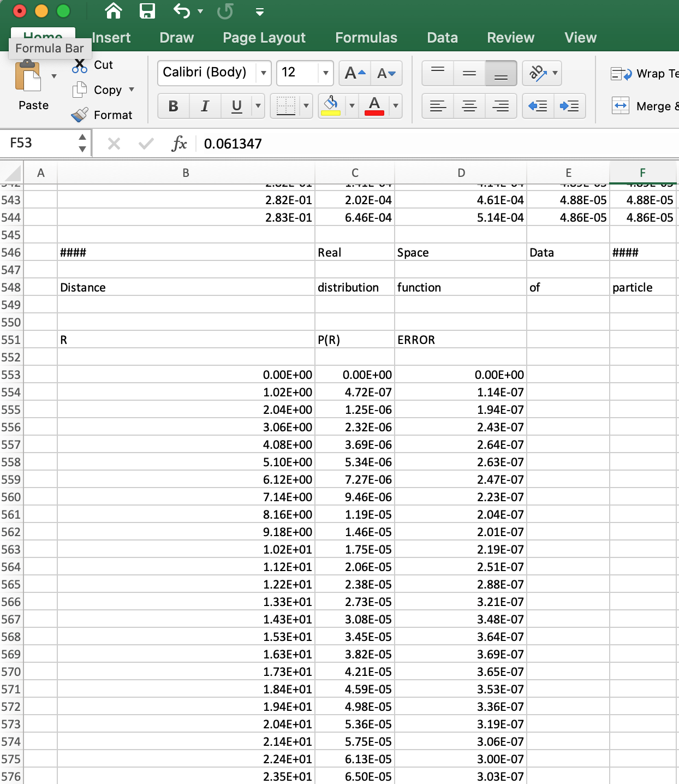Decrease indent of cell
Image resolution: width=679 pixels, height=784 pixels.
[538, 106]
